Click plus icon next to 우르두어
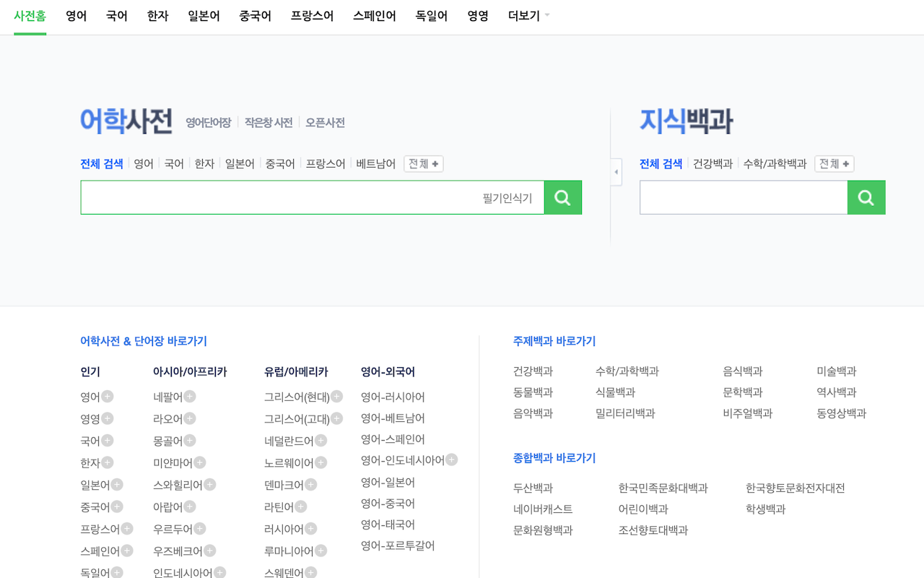The height and width of the screenshot is (578, 924). [x=200, y=528]
